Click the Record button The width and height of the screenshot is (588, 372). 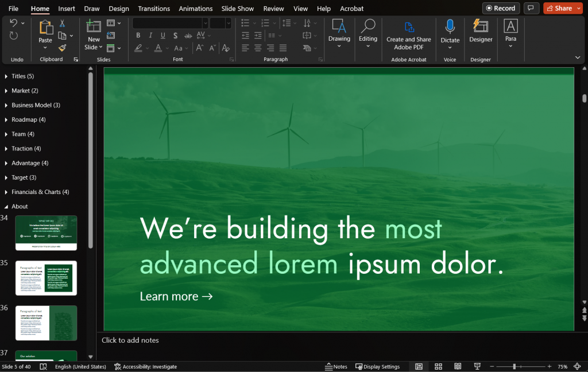500,8
